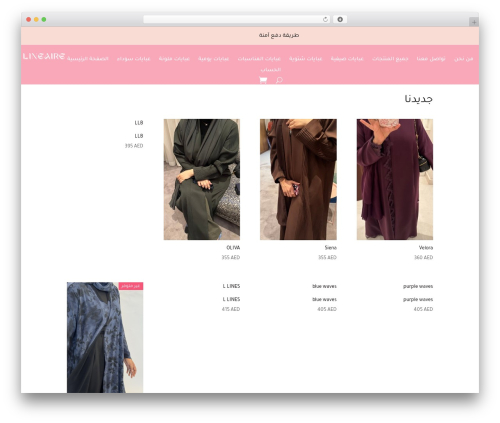Viewport: 500px width, 423px height.
Task: Open the من نحن menu item
Action: pos(463,59)
